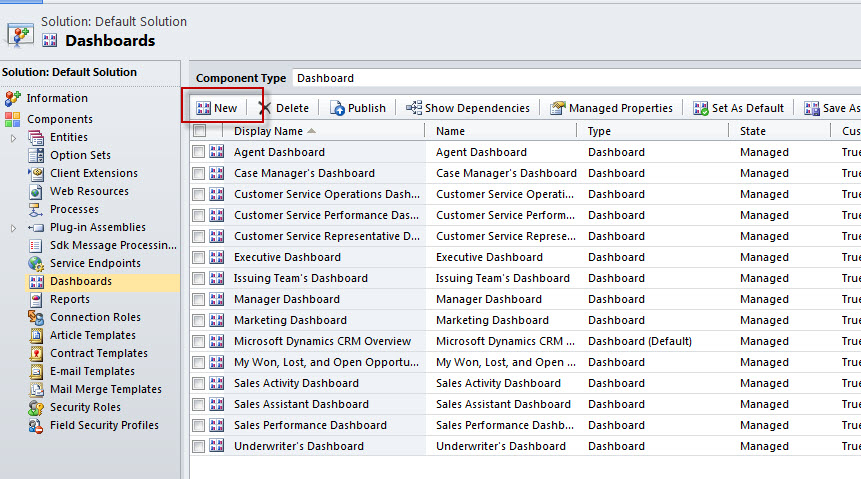Click the State column header
Image resolution: width=861 pixels, height=479 pixels.
tap(753, 131)
